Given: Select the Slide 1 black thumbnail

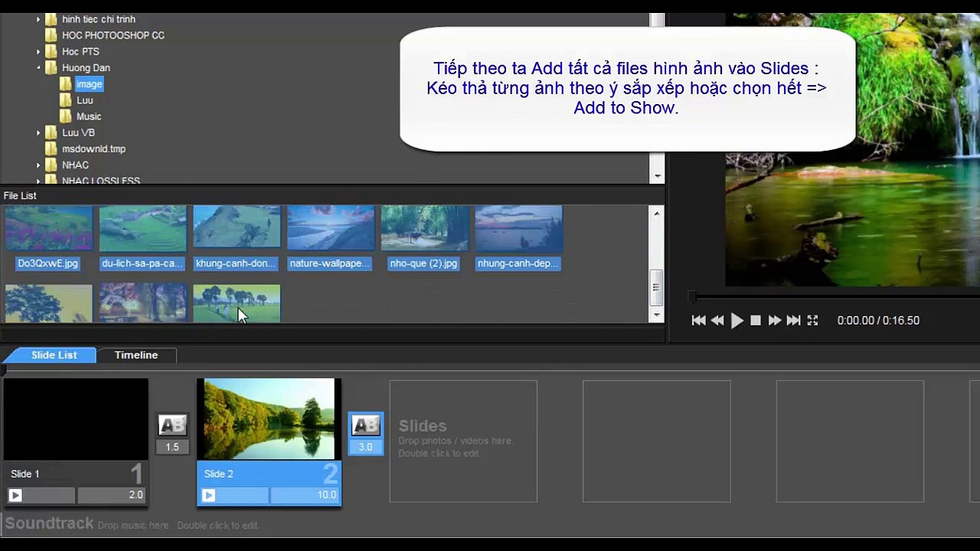Looking at the screenshot, I should (x=76, y=419).
